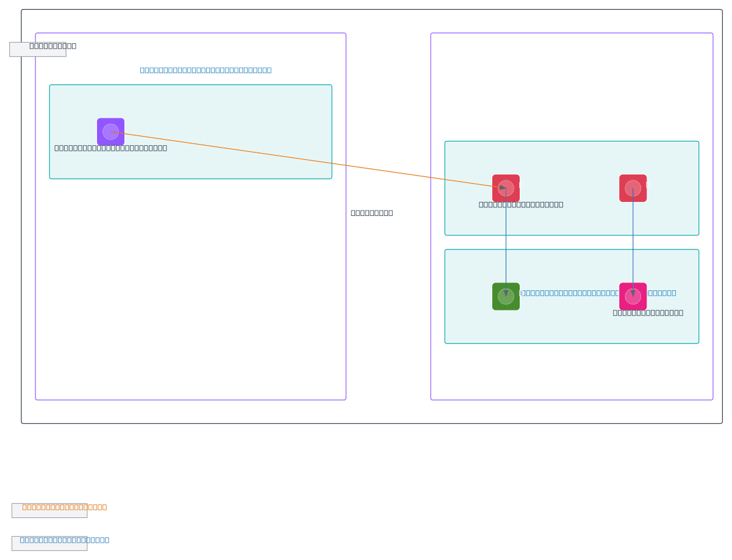Click the blue-text legend box at bottom
Screen dimensions: 732x560
(x=49, y=543)
